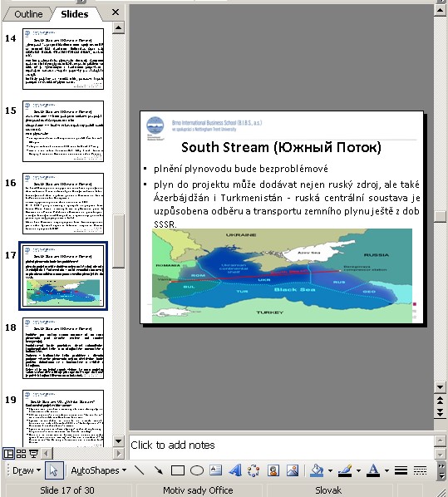
Task: Close the Outline/Slides pane
Action: click(x=116, y=12)
